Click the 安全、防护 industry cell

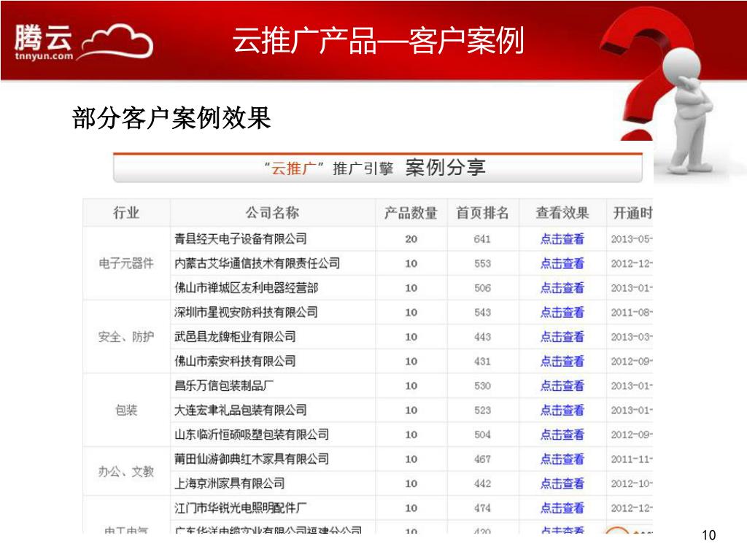tap(126, 337)
